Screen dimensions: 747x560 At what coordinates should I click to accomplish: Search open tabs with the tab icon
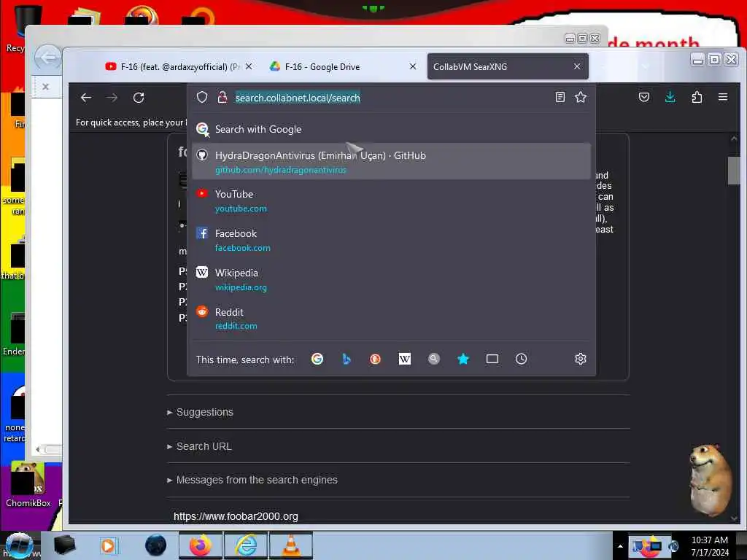point(492,359)
